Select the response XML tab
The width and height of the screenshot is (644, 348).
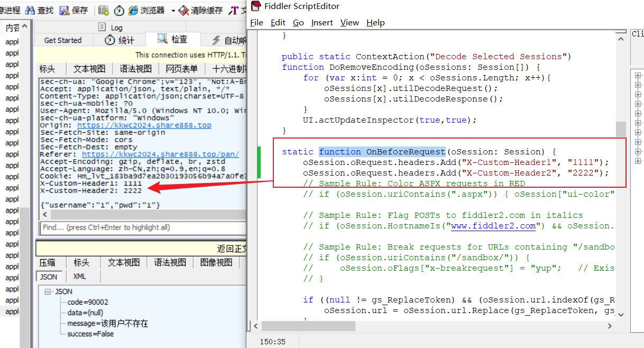(x=79, y=277)
